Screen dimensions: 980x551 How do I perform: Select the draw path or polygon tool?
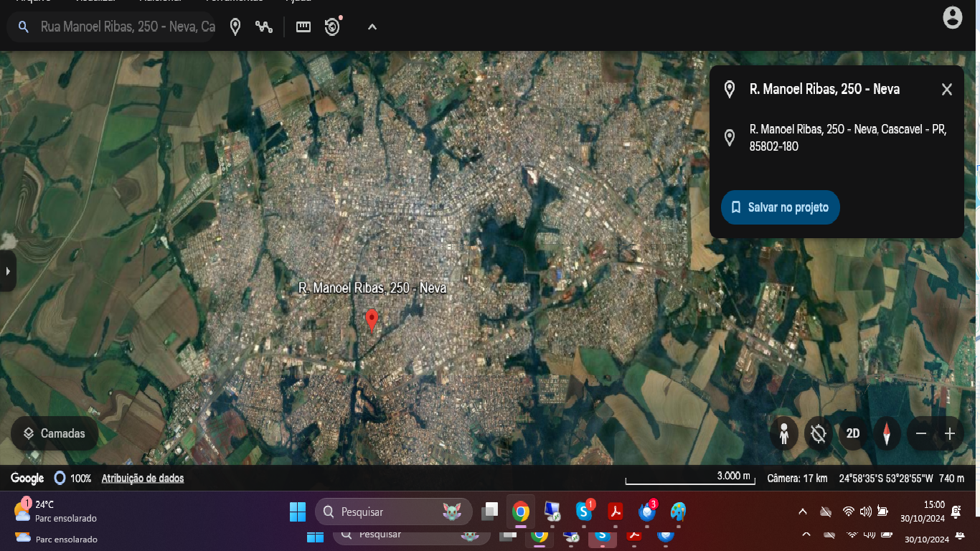tap(264, 27)
